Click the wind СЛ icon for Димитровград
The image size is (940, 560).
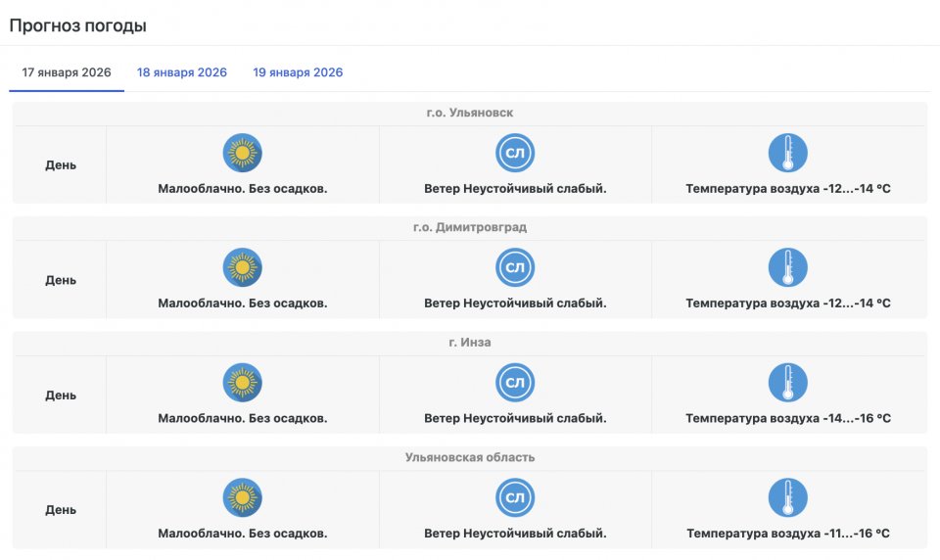pyautogui.click(x=515, y=267)
